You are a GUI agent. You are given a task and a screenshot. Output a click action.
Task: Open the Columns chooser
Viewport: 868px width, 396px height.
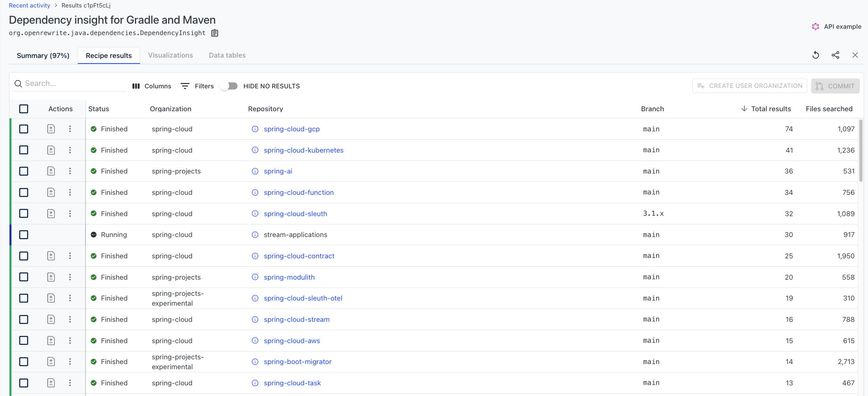click(x=152, y=86)
